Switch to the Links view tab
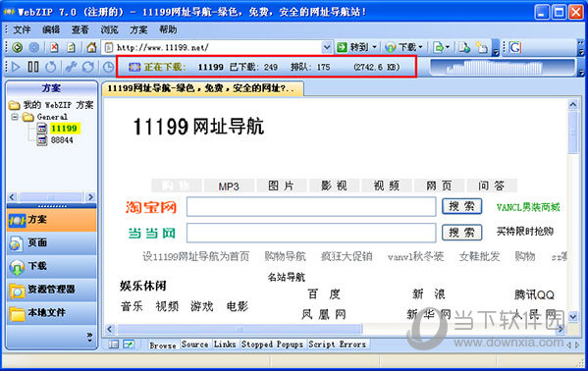This screenshot has height=371, width=588. (x=225, y=344)
